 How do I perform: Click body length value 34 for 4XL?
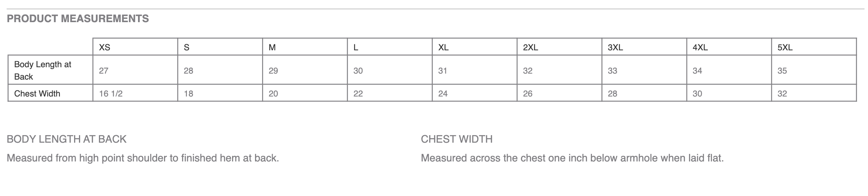(697, 71)
